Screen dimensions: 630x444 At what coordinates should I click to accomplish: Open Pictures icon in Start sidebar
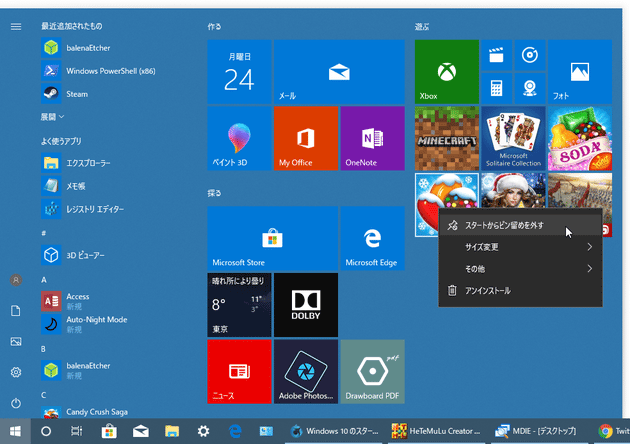(x=16, y=342)
